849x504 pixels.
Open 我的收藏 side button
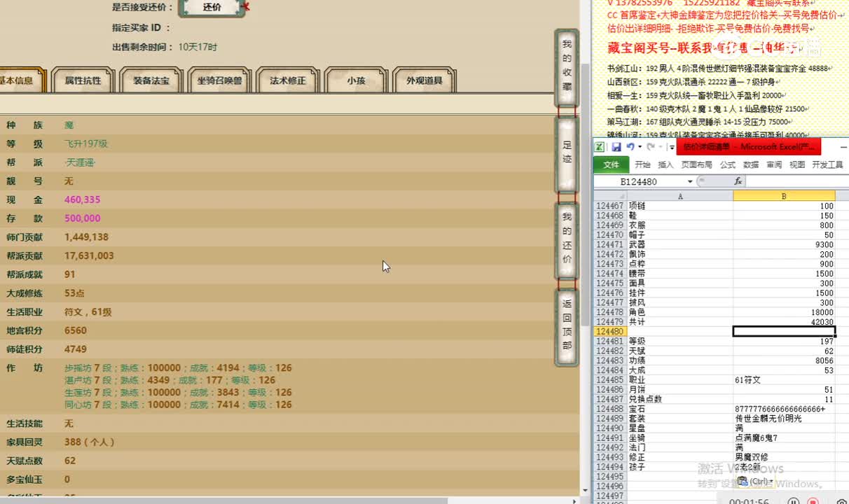pos(567,66)
